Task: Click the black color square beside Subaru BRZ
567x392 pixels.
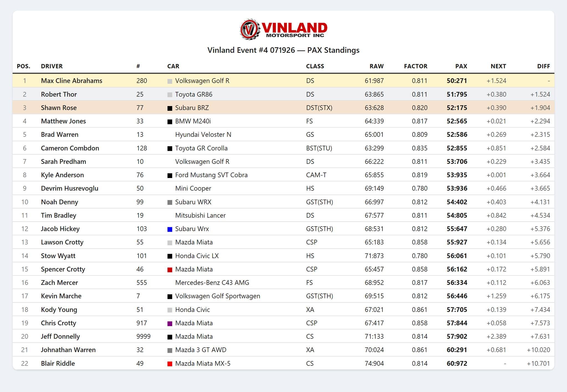Action: point(170,108)
